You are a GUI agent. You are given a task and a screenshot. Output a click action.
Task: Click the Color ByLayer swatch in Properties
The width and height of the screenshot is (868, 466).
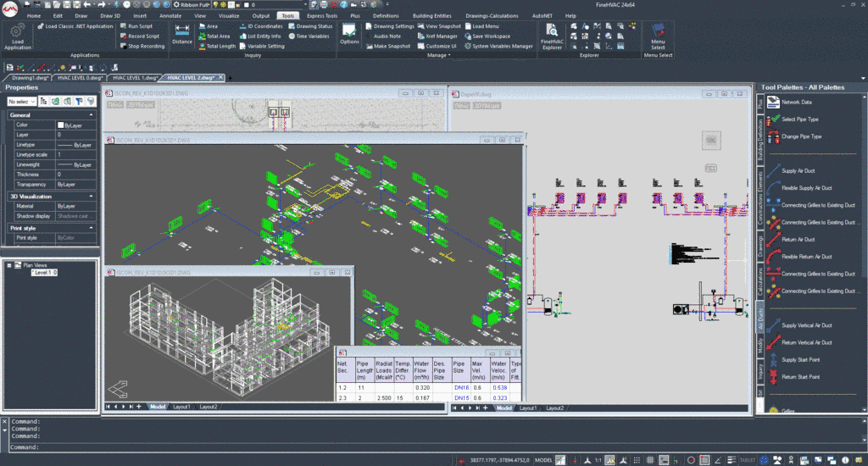pyautogui.click(x=61, y=125)
